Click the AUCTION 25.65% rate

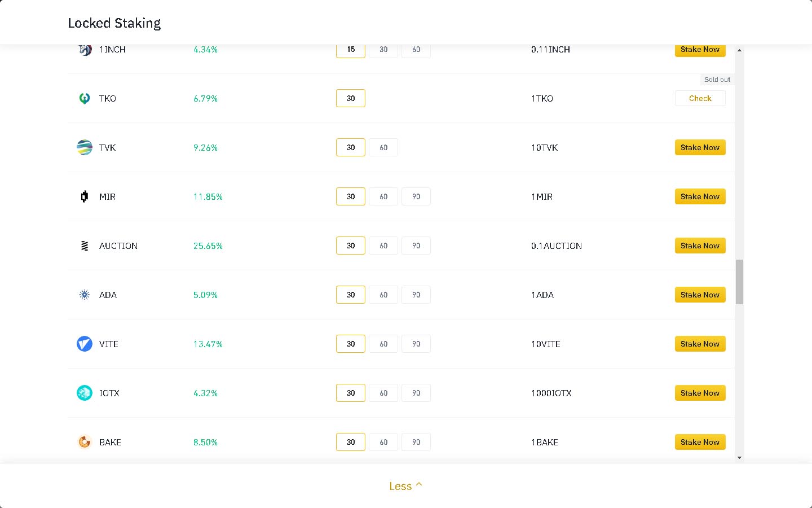208,246
